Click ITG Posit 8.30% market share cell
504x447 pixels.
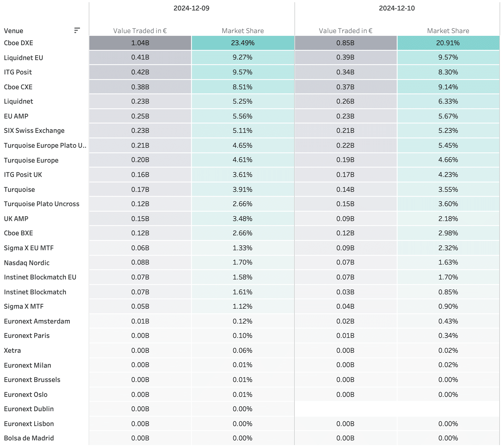point(448,72)
